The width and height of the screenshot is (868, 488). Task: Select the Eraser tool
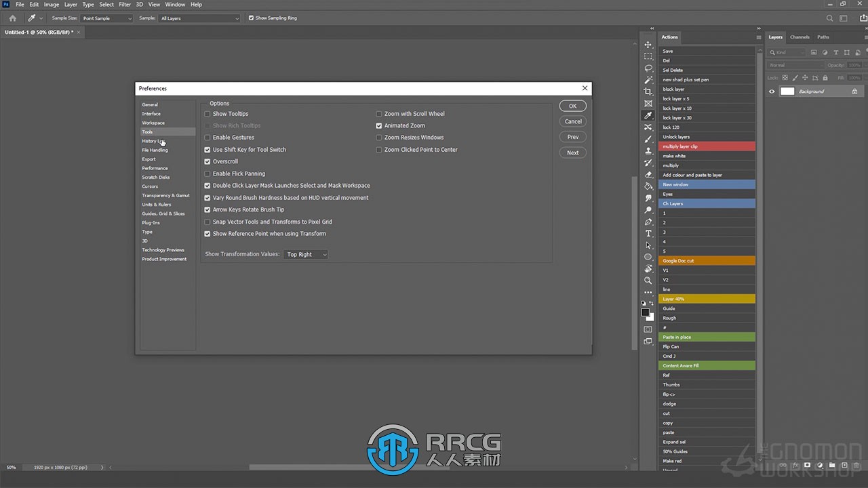[648, 174]
